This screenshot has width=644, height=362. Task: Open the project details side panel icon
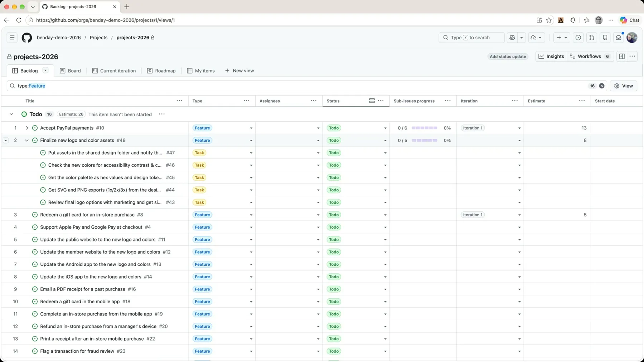[622, 57]
